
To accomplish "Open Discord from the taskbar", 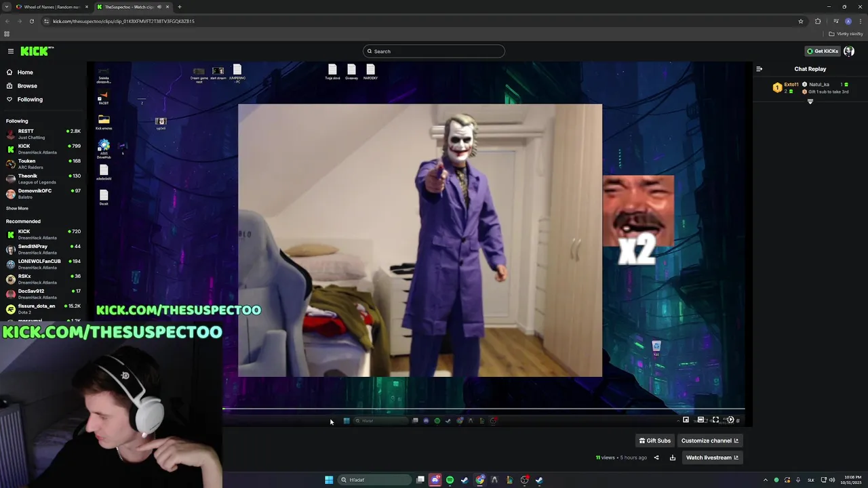I will click(x=435, y=480).
